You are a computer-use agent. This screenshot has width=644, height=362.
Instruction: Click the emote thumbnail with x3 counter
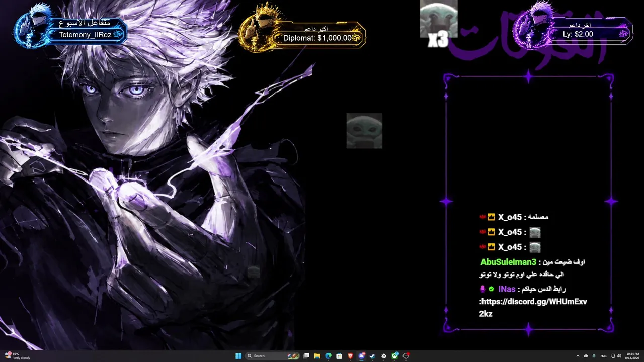(x=438, y=19)
